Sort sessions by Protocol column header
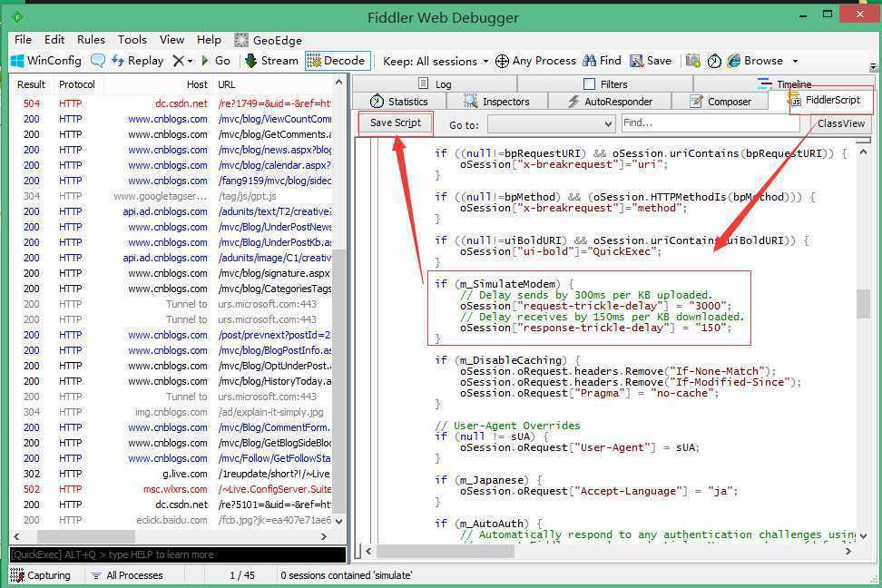 [x=77, y=84]
